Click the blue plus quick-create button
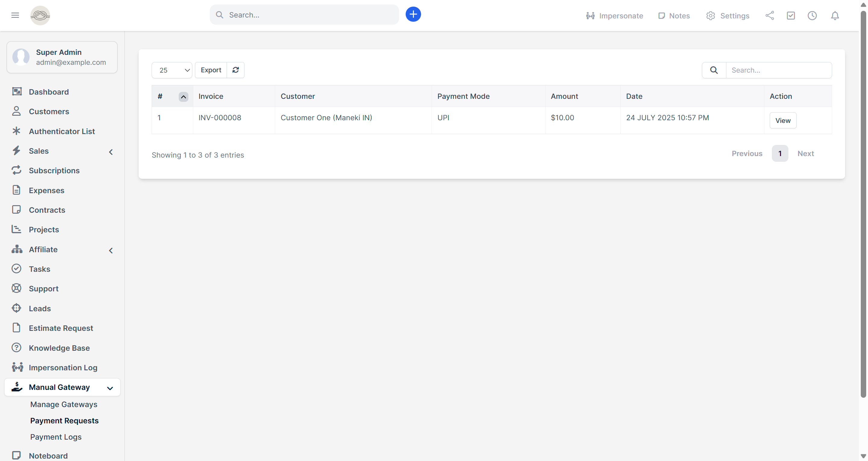The height and width of the screenshot is (461, 868). coord(413,14)
